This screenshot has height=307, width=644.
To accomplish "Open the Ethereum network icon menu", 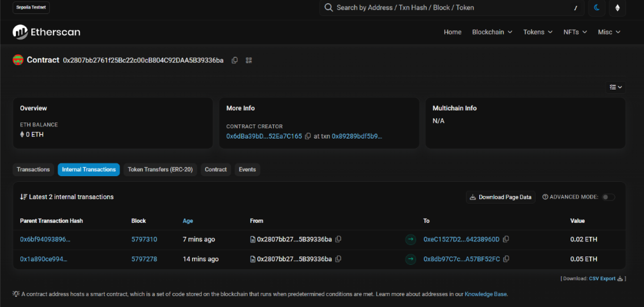I will click(x=617, y=8).
